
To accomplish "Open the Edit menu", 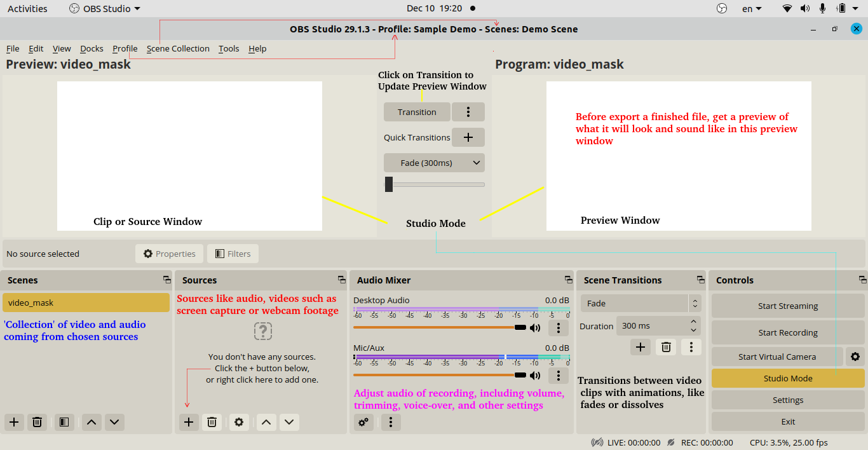I will coord(36,48).
